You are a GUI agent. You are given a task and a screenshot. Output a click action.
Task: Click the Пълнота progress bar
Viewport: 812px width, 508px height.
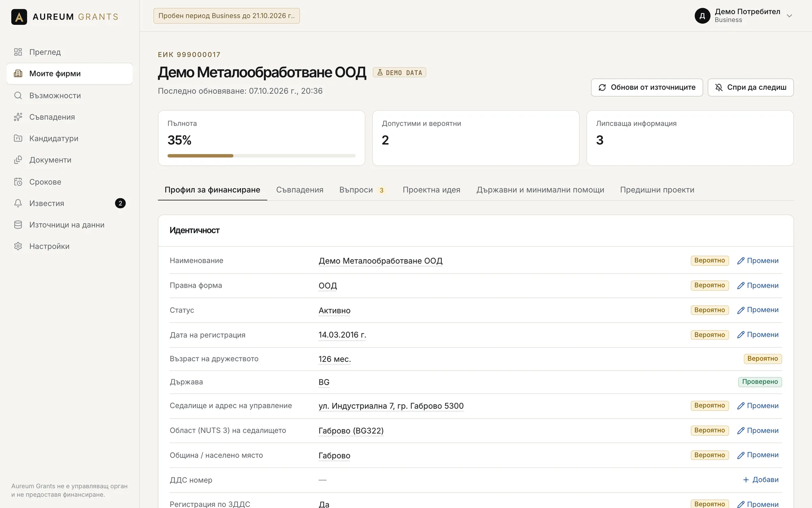tap(261, 156)
